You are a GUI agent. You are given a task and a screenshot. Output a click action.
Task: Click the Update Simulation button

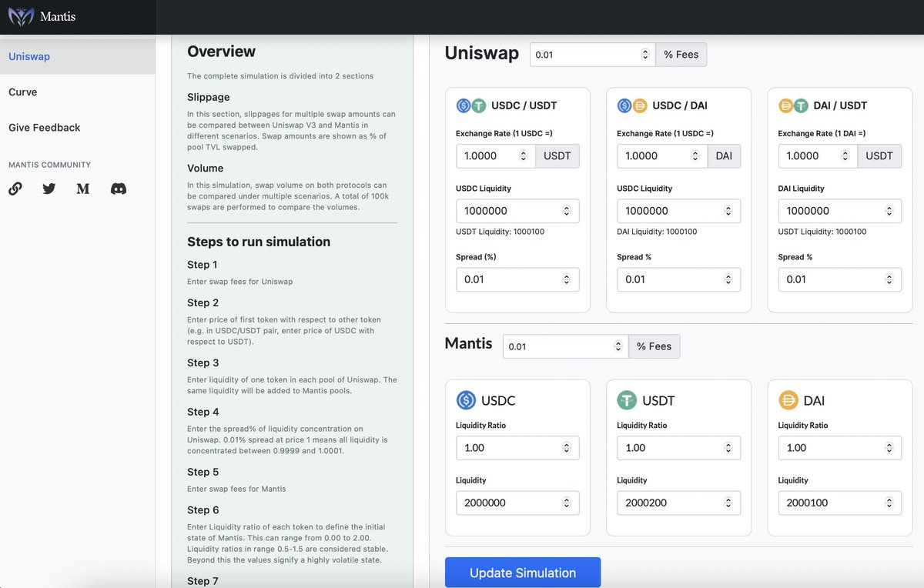pos(523,573)
